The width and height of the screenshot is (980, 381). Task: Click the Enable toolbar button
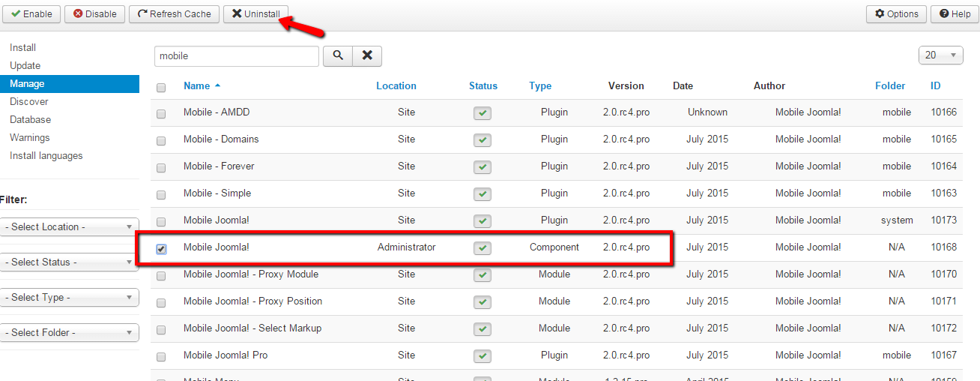coord(31,13)
